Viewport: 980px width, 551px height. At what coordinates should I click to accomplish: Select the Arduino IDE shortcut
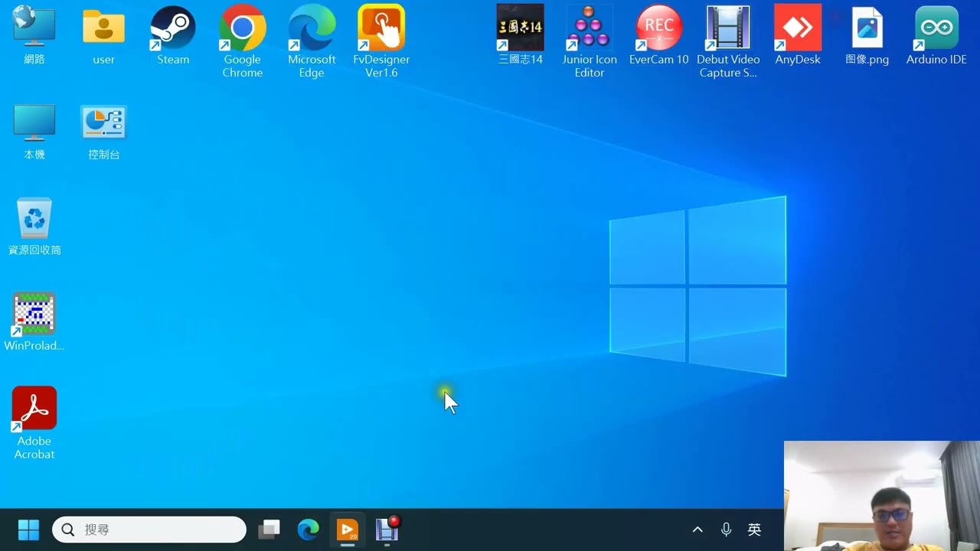point(936,34)
